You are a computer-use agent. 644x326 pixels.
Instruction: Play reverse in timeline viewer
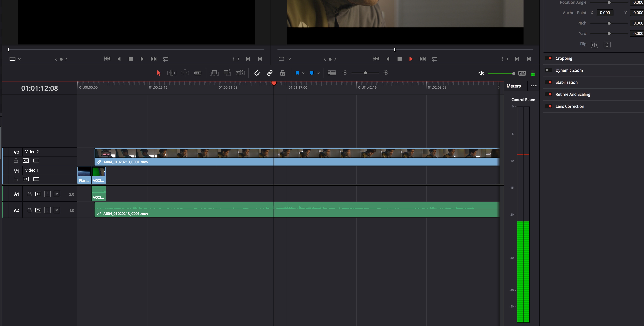388,59
